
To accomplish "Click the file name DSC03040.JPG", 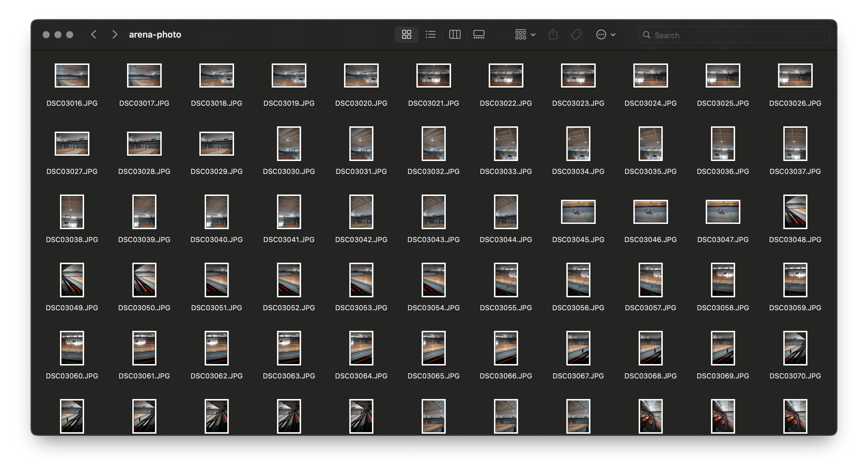I will [x=217, y=240].
